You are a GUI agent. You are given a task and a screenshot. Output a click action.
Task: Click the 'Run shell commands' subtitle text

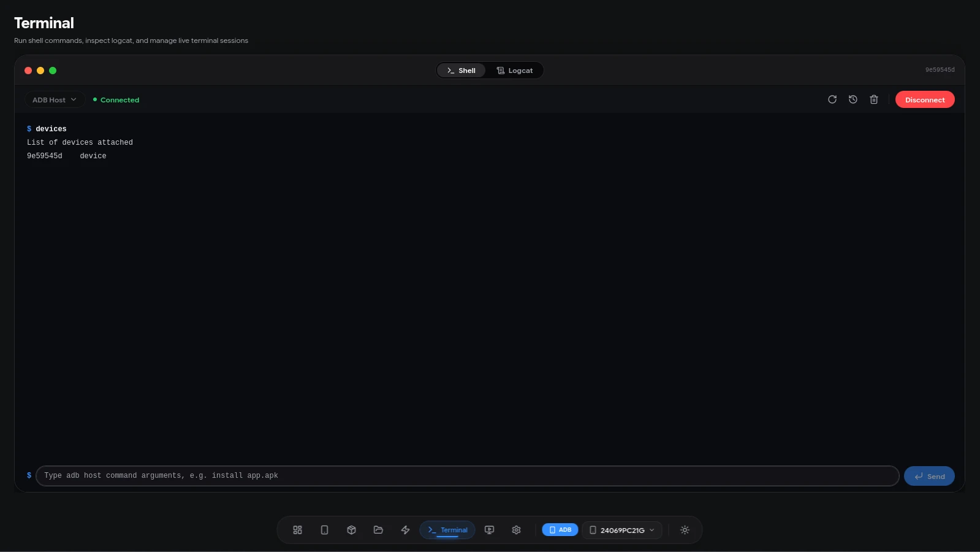(x=131, y=40)
